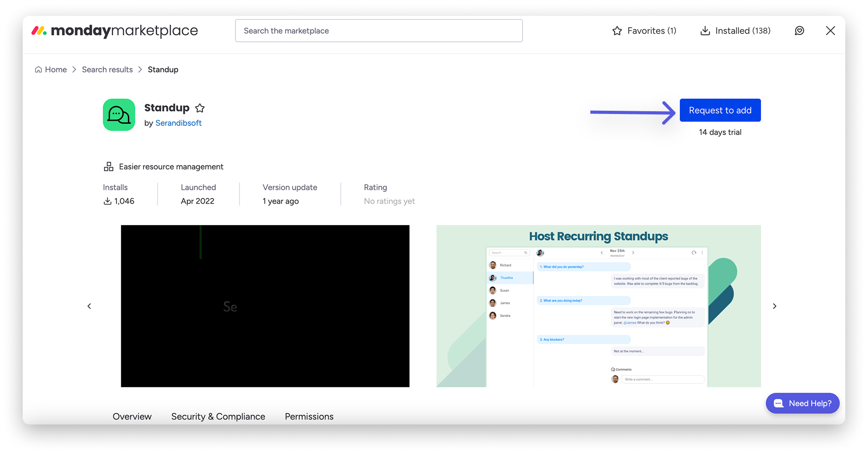Go to Home breadcrumb
The height and width of the screenshot is (454, 868).
[x=51, y=69]
